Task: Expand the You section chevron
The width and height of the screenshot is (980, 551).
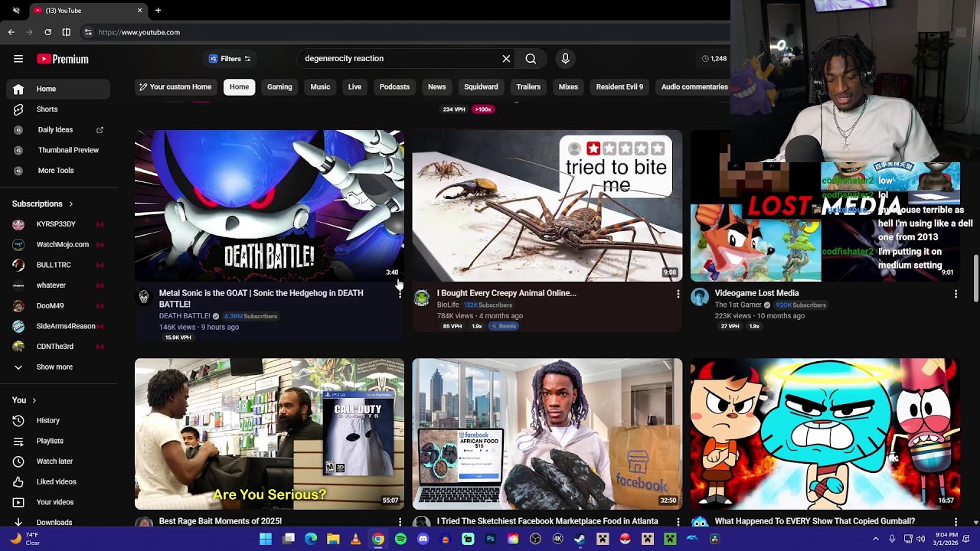Action: click(x=34, y=400)
